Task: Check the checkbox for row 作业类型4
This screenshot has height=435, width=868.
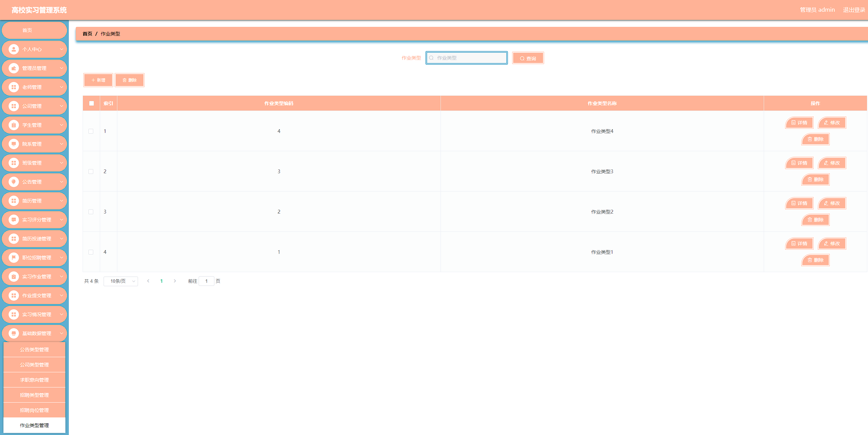Action: pyautogui.click(x=91, y=131)
